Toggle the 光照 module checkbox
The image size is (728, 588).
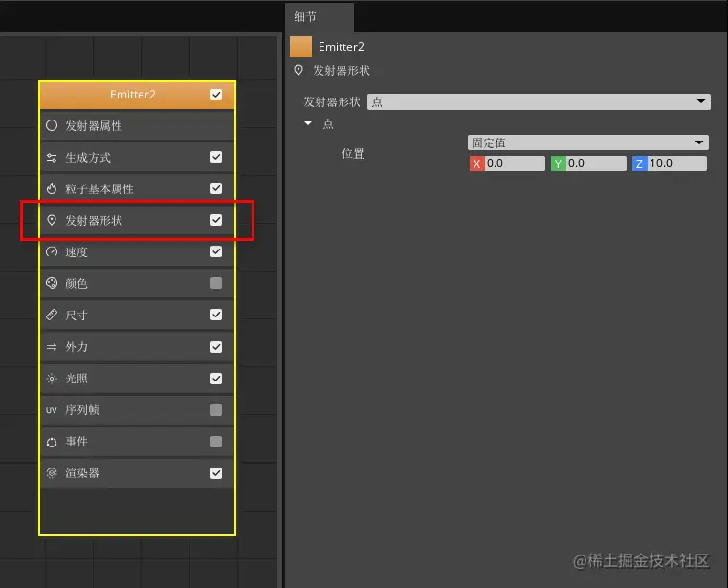216,379
